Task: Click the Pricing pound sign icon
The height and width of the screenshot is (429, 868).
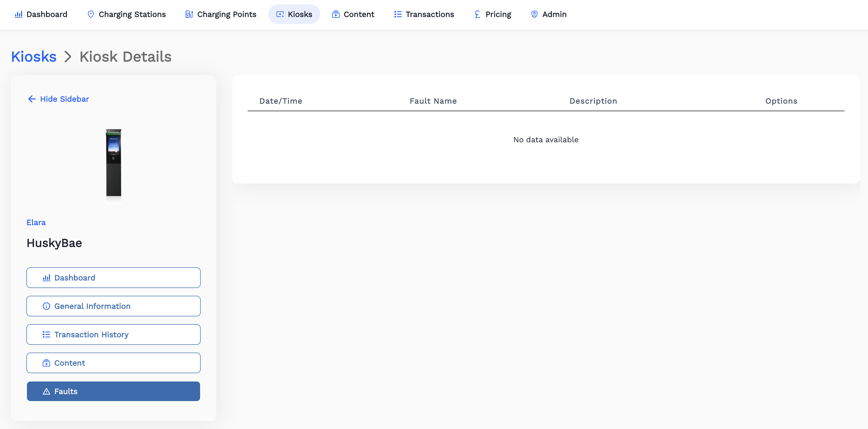Action: (477, 14)
